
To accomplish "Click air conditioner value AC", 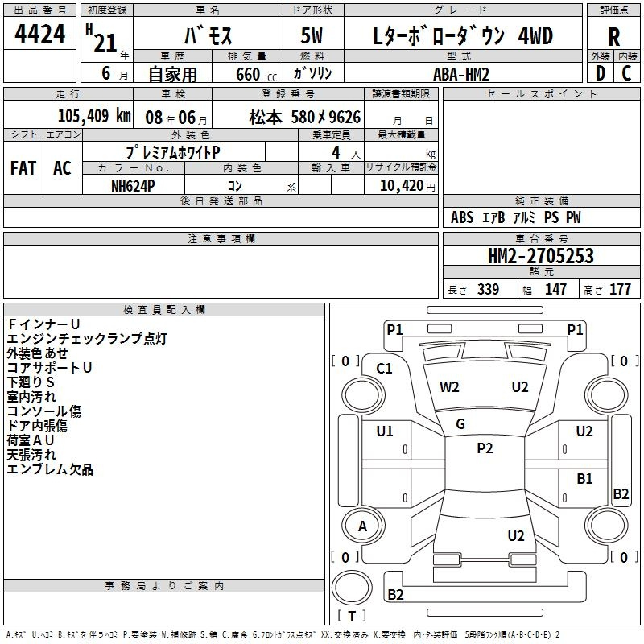I will coord(62,168).
